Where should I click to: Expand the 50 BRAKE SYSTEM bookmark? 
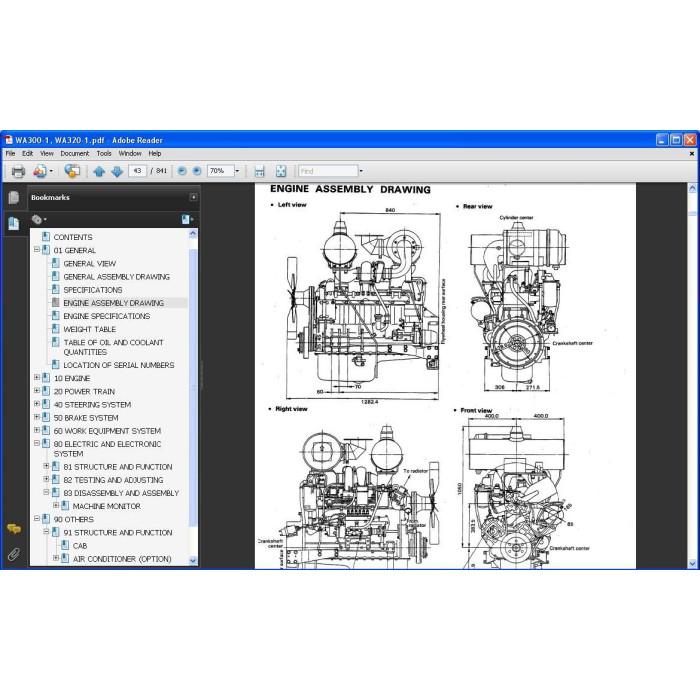(37, 417)
